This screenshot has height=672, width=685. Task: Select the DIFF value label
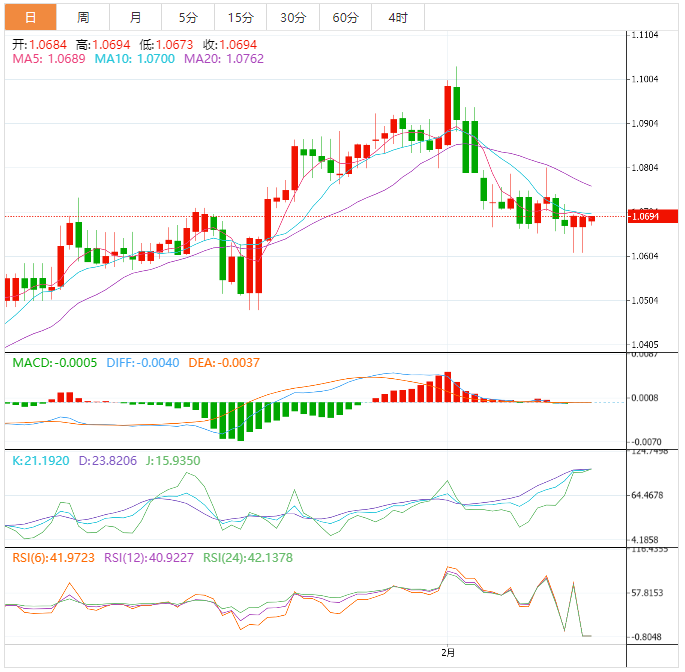point(139,362)
